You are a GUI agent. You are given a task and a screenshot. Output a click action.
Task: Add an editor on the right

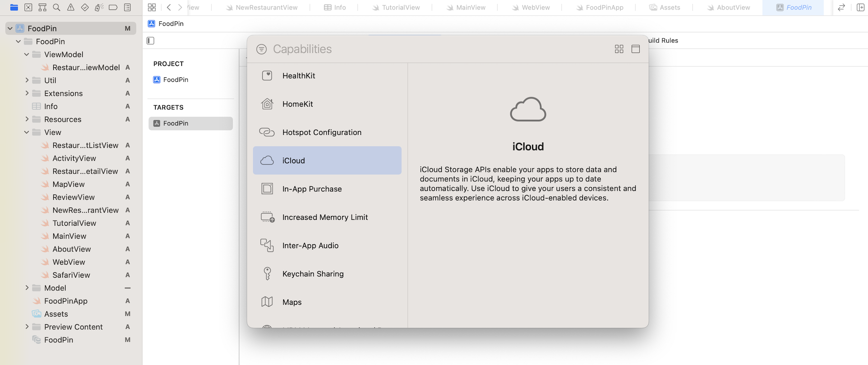(x=861, y=7)
